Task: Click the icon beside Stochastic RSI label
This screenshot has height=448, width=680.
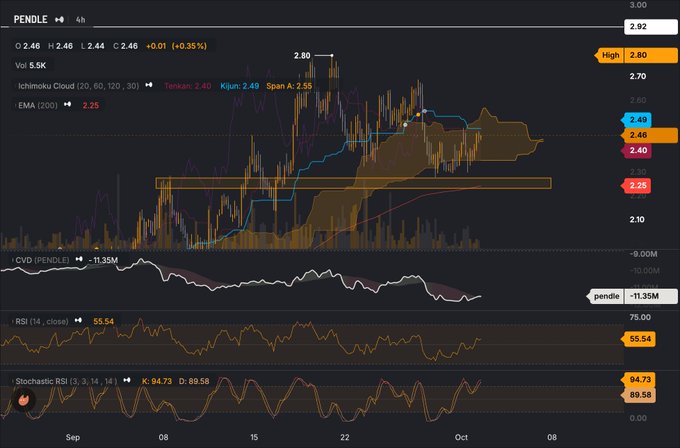Action: (x=127, y=380)
